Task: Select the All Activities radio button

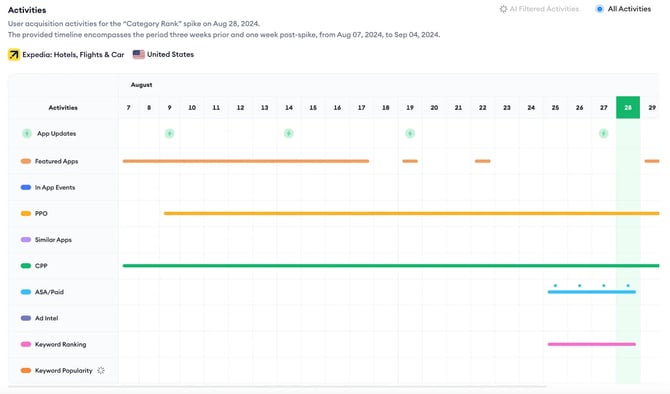Action: click(x=599, y=9)
